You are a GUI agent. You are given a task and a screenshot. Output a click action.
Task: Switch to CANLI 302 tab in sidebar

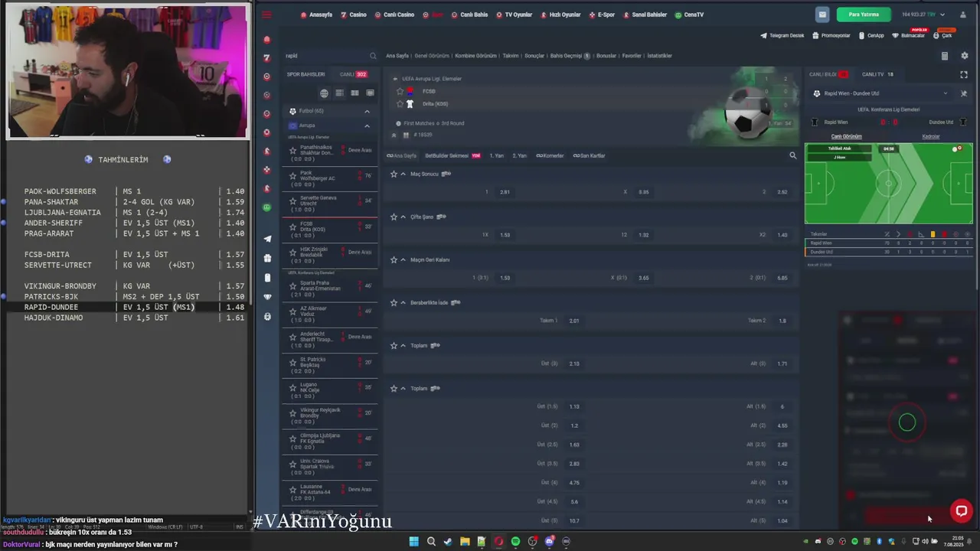pyautogui.click(x=353, y=74)
